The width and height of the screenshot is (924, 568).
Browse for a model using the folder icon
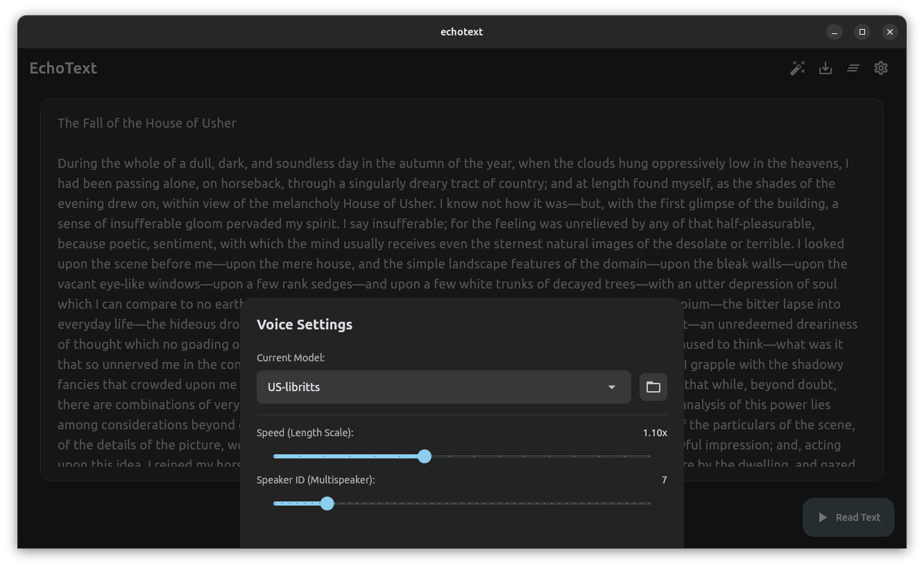pyautogui.click(x=653, y=387)
